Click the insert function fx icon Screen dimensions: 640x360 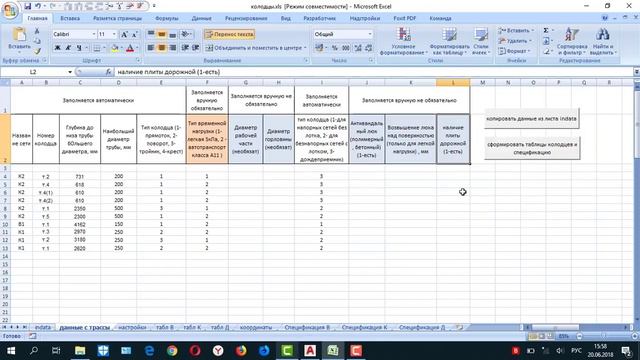108,72
